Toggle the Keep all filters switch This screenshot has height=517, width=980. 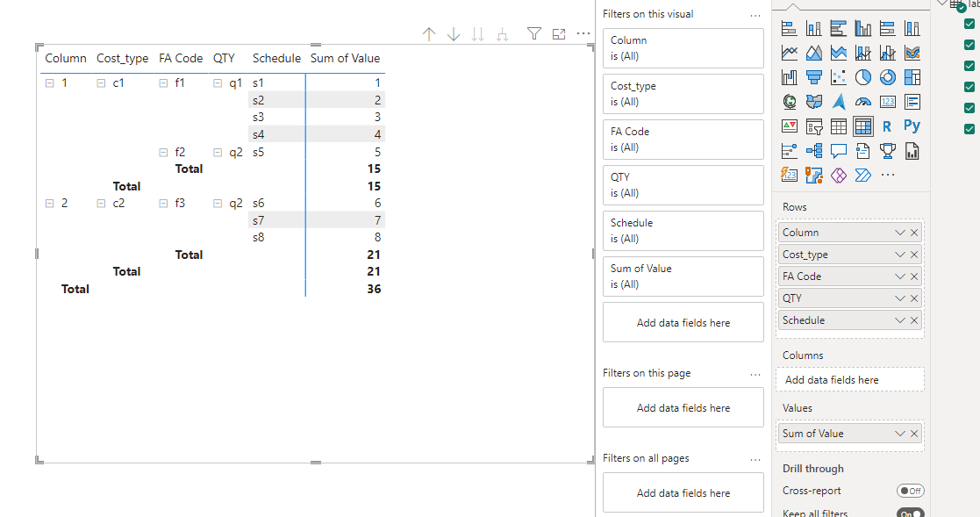pos(910,513)
